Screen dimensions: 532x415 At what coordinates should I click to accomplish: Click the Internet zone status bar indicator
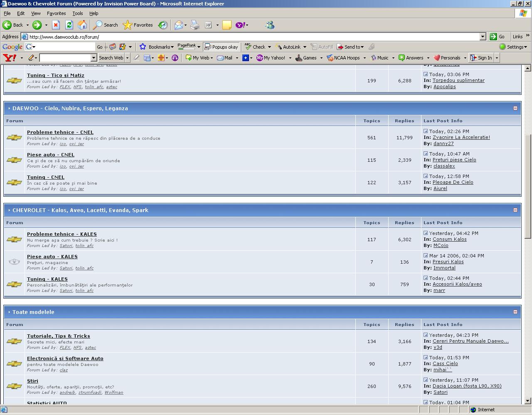[482, 410]
